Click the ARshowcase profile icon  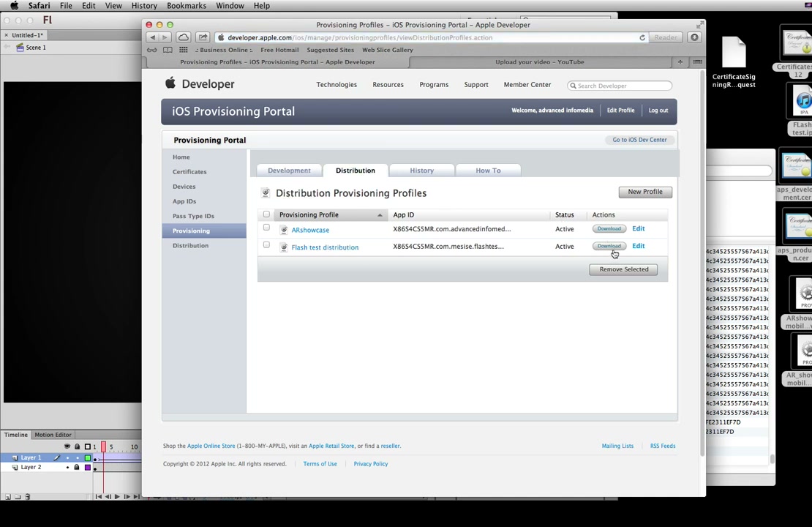click(x=284, y=230)
